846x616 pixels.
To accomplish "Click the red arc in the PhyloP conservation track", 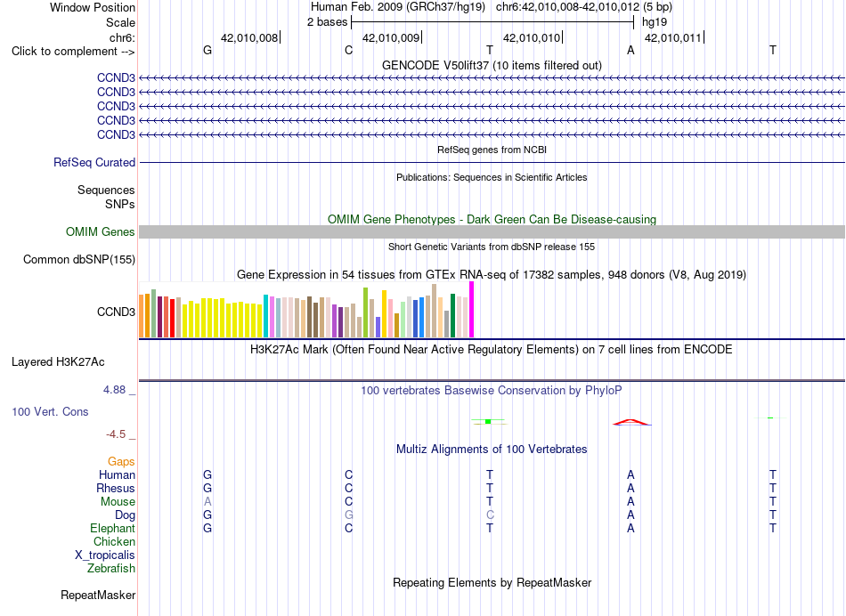I will (631, 422).
